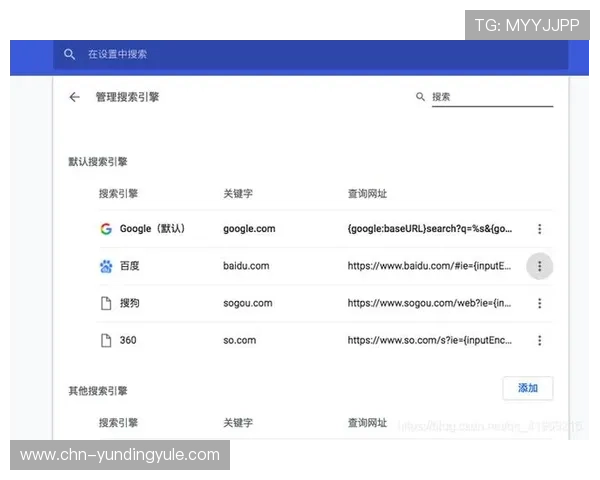Click 关键字 column header in default section
Viewport: 600px width, 480px height.
238,194
